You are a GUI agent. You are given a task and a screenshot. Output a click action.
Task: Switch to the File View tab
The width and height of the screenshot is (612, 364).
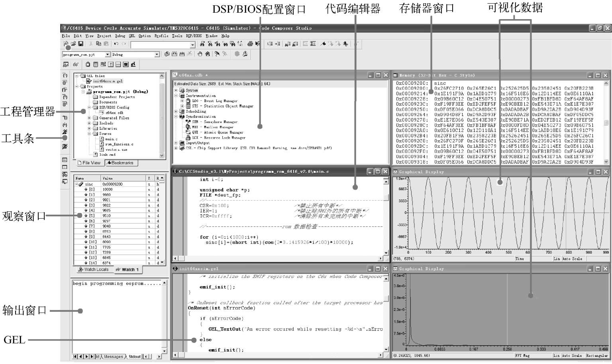90,163
